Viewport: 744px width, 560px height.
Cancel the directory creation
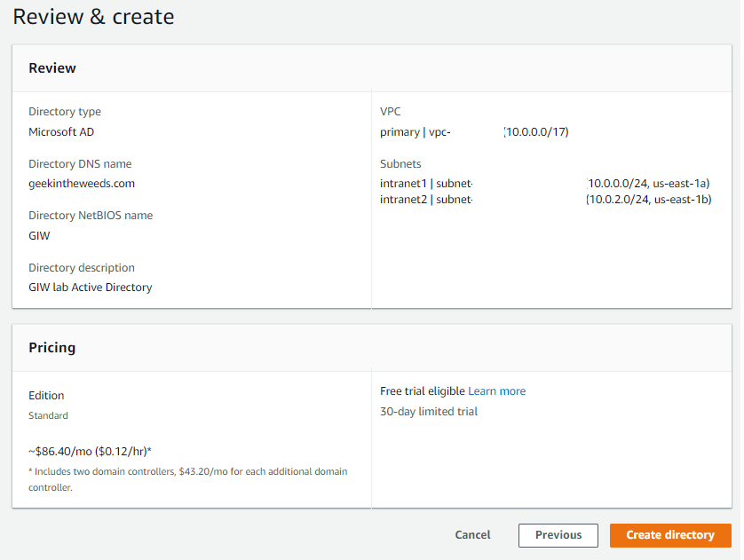click(x=472, y=535)
